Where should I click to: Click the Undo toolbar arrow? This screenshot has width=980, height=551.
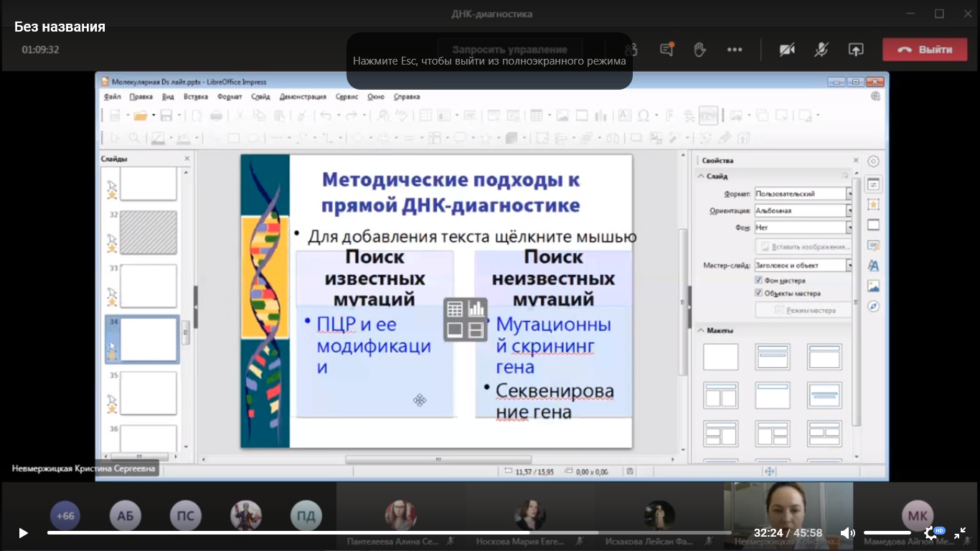tap(325, 116)
